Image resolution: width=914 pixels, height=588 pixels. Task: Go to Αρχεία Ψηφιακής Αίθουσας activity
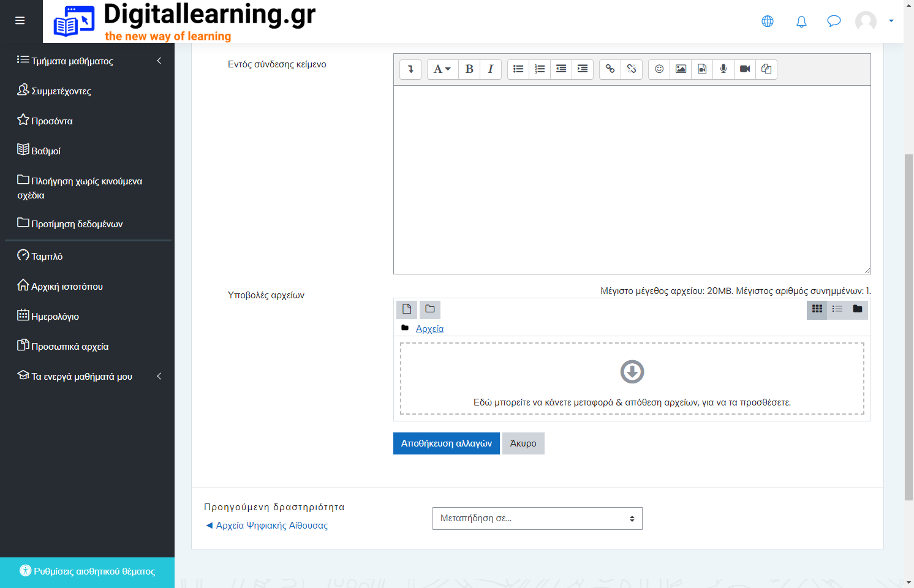tap(266, 526)
